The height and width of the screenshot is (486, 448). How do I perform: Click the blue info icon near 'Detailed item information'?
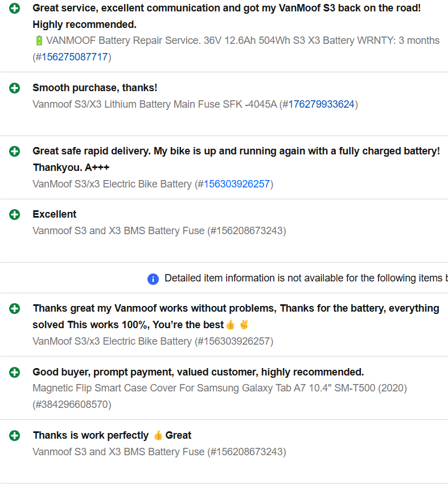pos(153,279)
